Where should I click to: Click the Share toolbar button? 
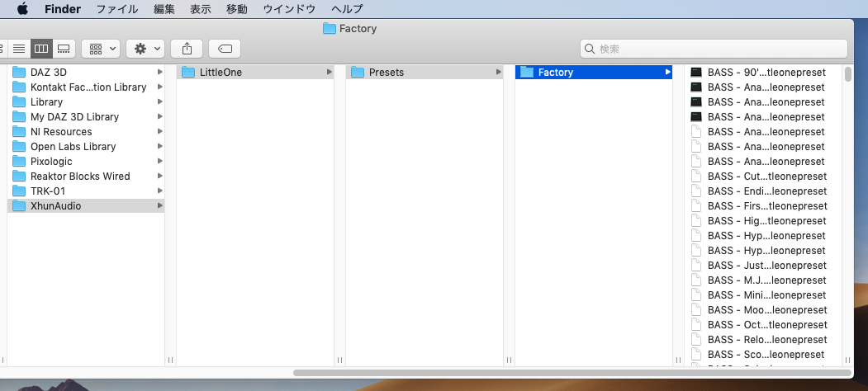click(x=187, y=49)
